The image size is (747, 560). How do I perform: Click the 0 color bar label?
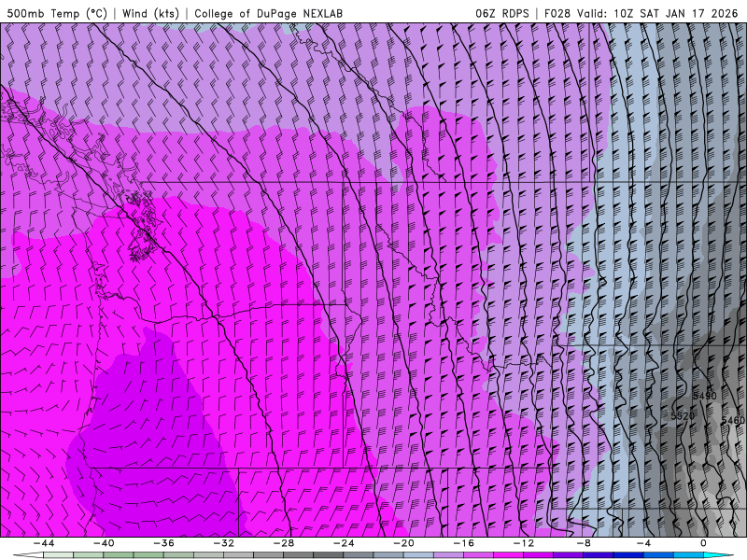[703, 543]
